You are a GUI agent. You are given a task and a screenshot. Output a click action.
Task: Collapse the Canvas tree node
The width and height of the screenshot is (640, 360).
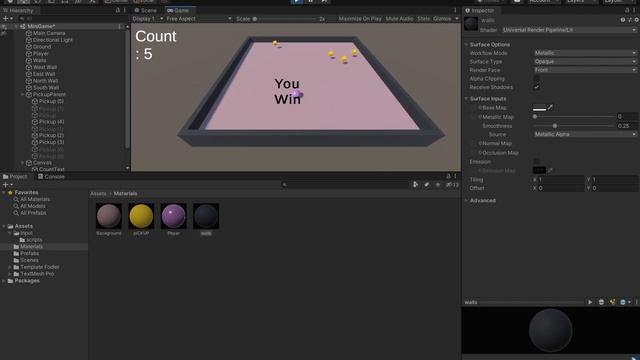point(22,162)
